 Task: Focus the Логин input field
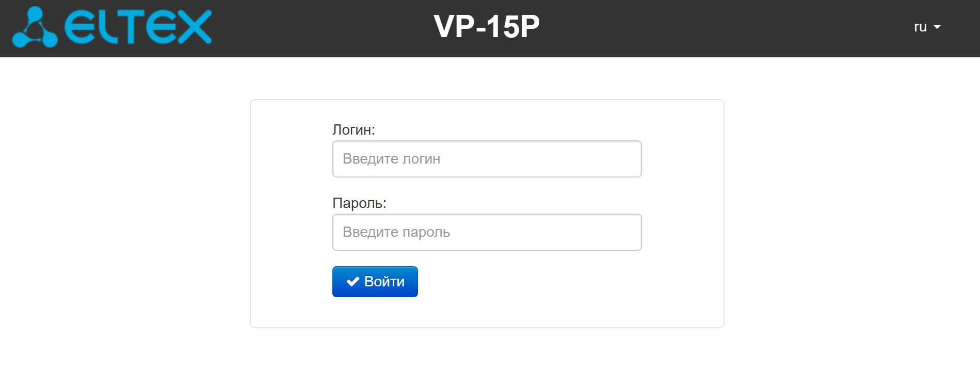[x=487, y=159]
